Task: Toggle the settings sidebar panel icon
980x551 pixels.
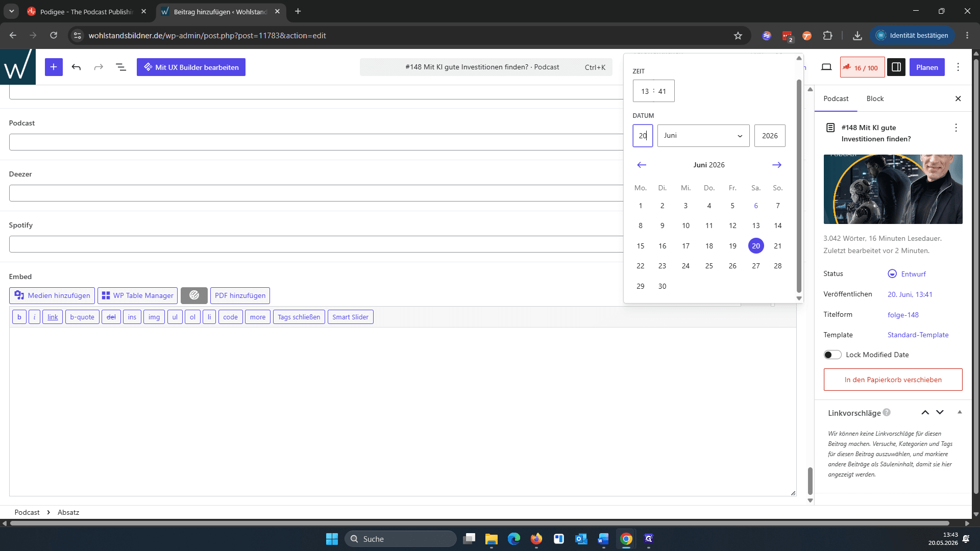Action: point(896,67)
